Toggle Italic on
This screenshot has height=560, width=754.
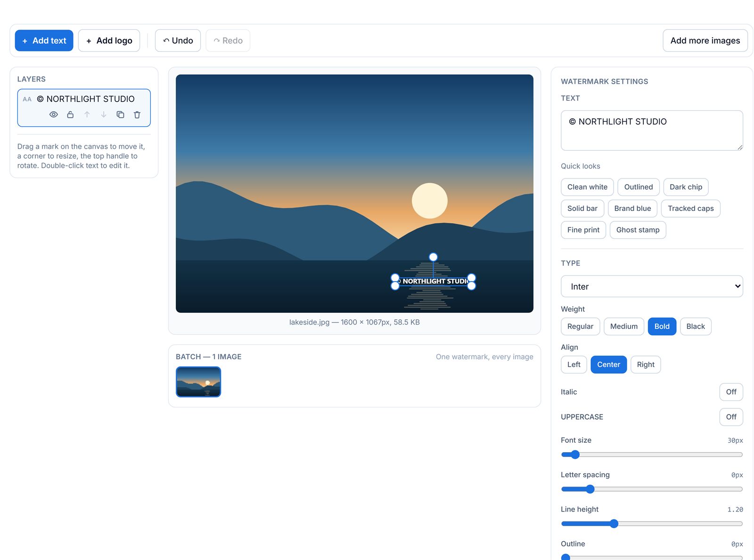coord(731,392)
